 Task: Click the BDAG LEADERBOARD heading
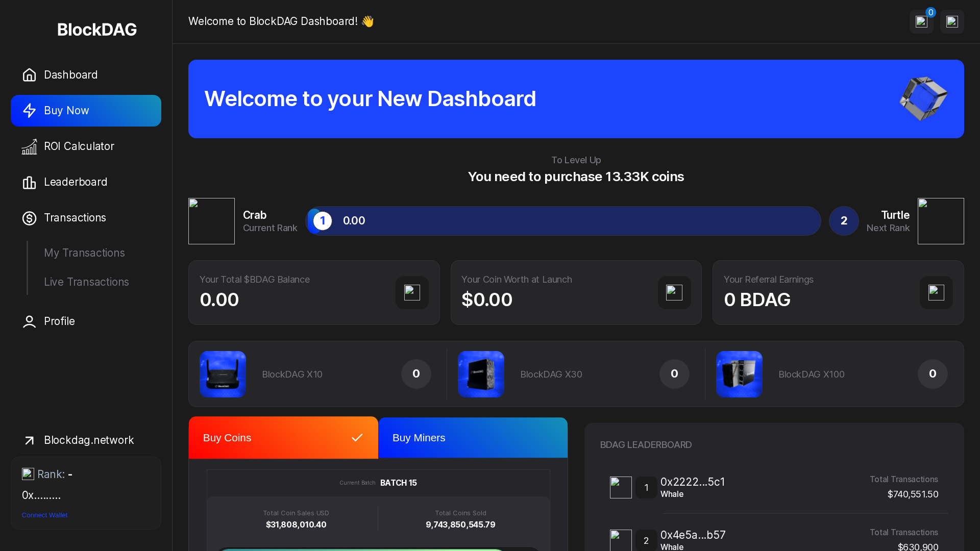[x=646, y=445]
